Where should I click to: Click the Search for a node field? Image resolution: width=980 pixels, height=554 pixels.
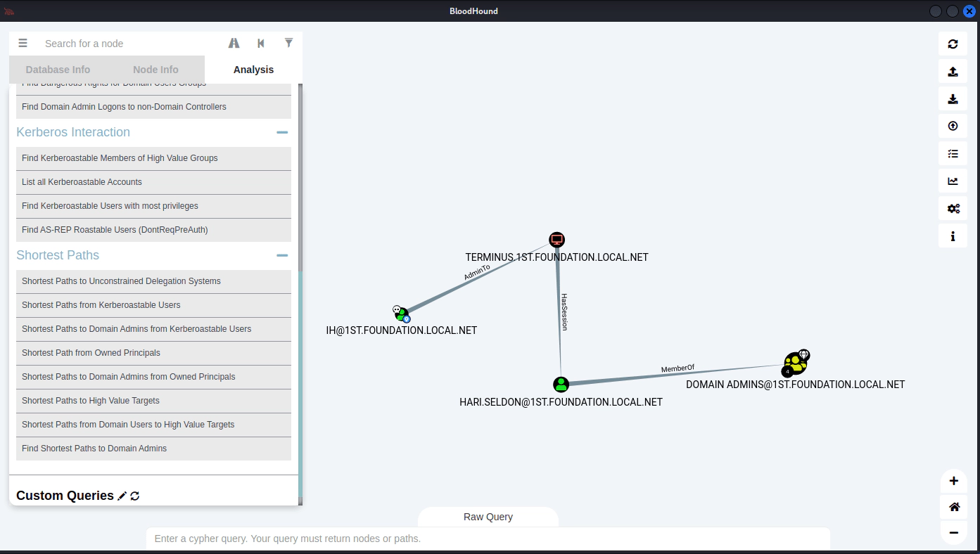tap(130, 44)
